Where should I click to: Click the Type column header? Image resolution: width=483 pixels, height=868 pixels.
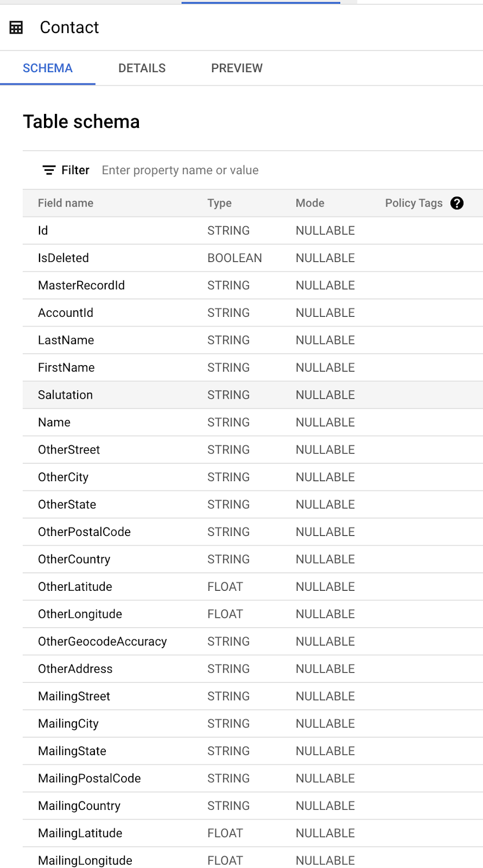pyautogui.click(x=219, y=203)
